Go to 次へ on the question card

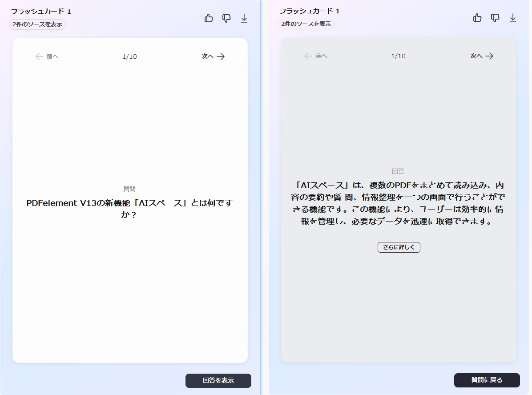pyautogui.click(x=213, y=56)
